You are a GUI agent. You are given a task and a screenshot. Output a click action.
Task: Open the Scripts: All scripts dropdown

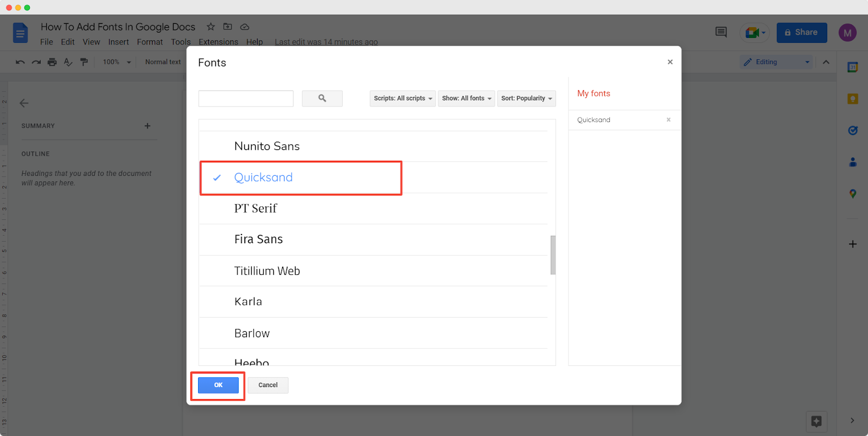pos(403,98)
